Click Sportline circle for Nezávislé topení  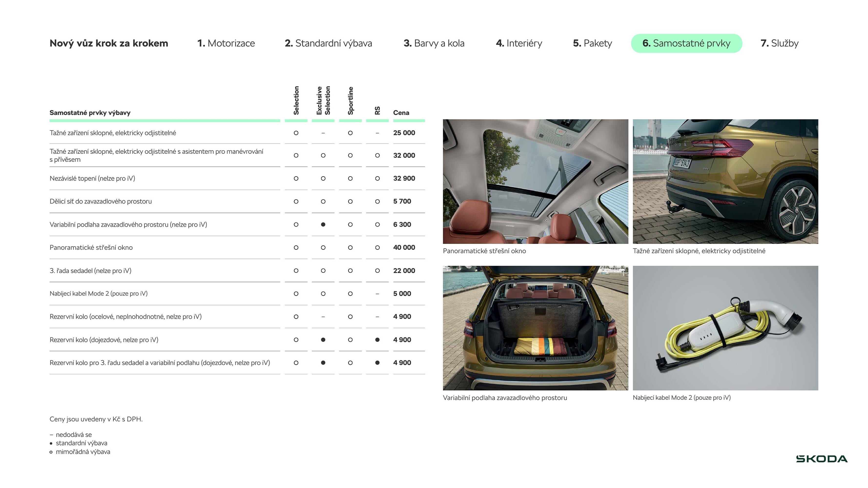[x=350, y=179]
